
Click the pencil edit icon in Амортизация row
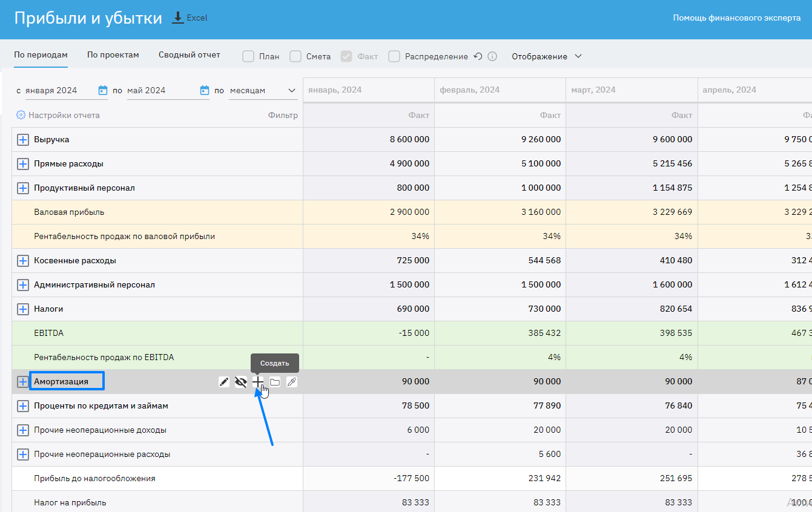[x=224, y=382]
